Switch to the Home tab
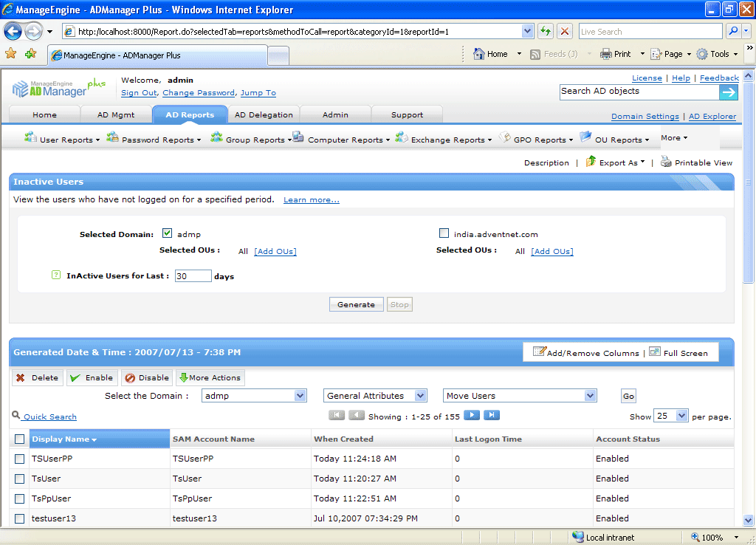 [x=44, y=114]
